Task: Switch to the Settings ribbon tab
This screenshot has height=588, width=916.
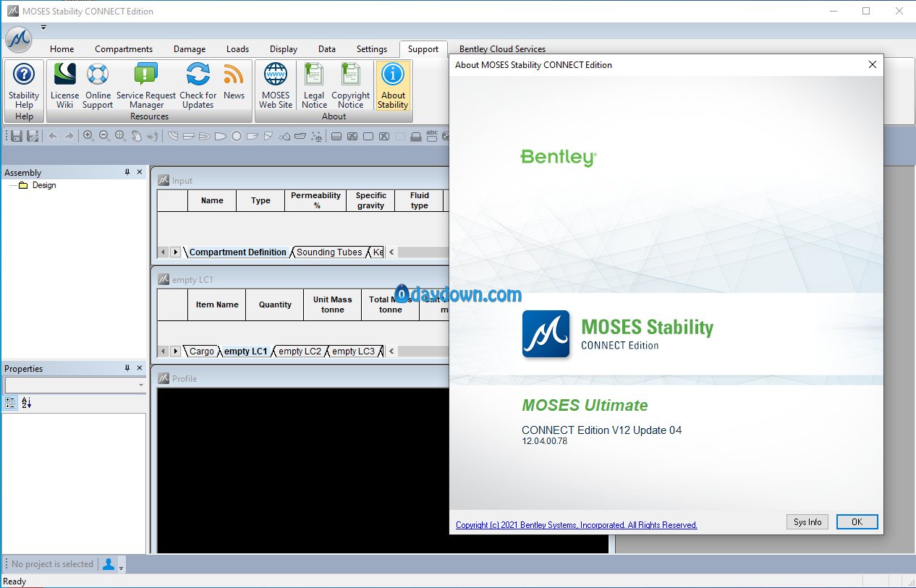Action: coord(372,49)
